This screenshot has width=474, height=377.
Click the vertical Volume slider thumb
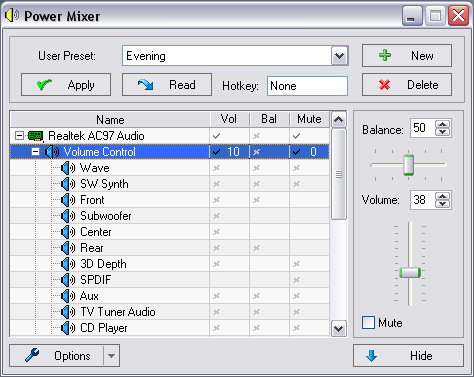(410, 273)
